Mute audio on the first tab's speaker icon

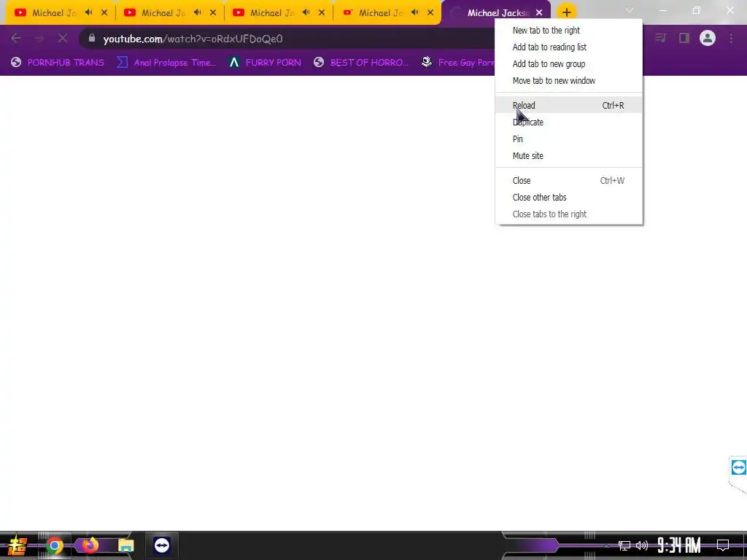click(x=88, y=12)
